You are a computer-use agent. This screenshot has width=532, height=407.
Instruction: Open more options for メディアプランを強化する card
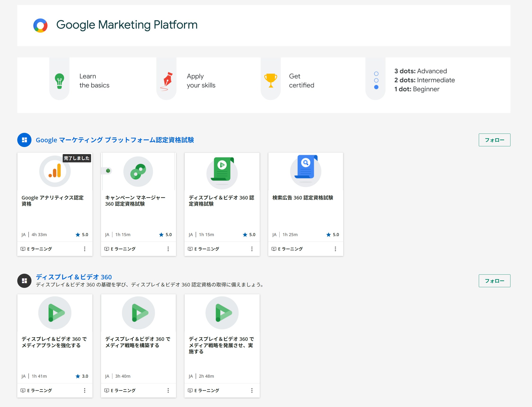pyautogui.click(x=85, y=390)
